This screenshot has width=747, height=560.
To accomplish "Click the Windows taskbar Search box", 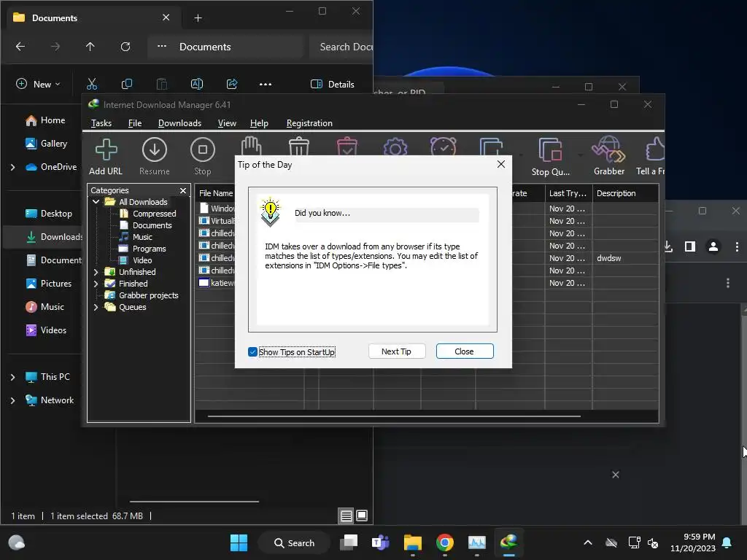I will tap(294, 543).
